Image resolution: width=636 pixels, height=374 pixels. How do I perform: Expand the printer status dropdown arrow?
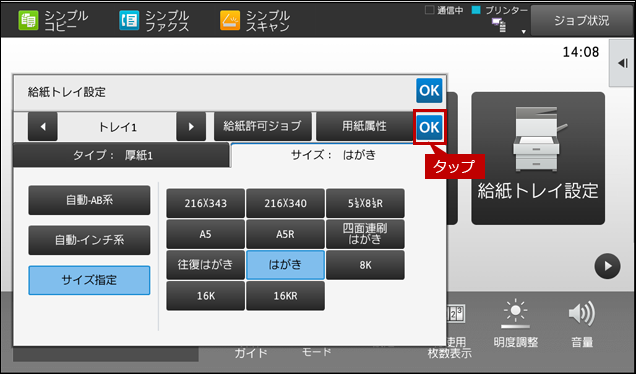pos(524,32)
